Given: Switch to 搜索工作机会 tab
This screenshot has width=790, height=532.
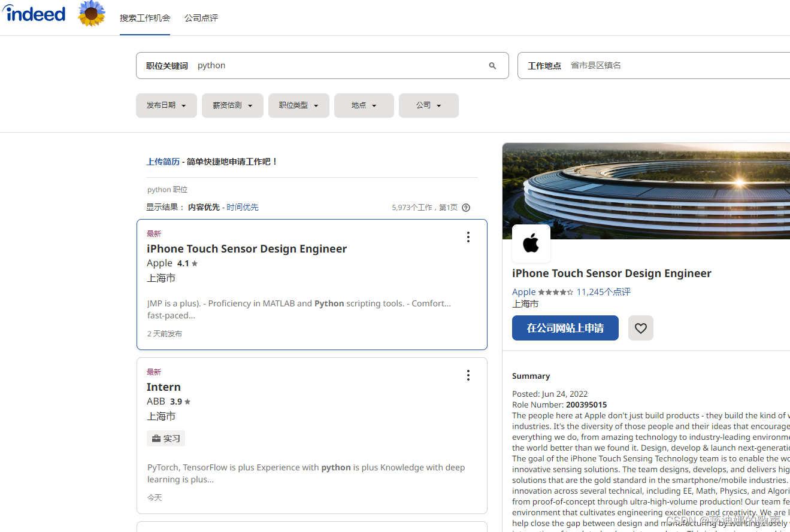Looking at the screenshot, I should point(145,18).
